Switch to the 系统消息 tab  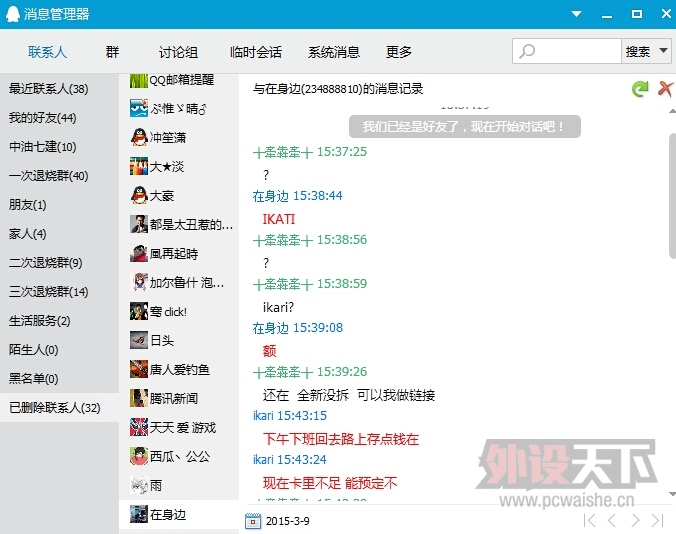pyautogui.click(x=334, y=52)
